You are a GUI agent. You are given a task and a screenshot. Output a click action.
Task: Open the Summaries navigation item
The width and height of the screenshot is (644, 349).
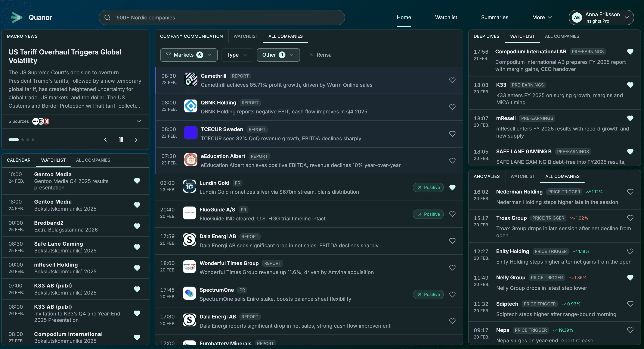pos(495,17)
